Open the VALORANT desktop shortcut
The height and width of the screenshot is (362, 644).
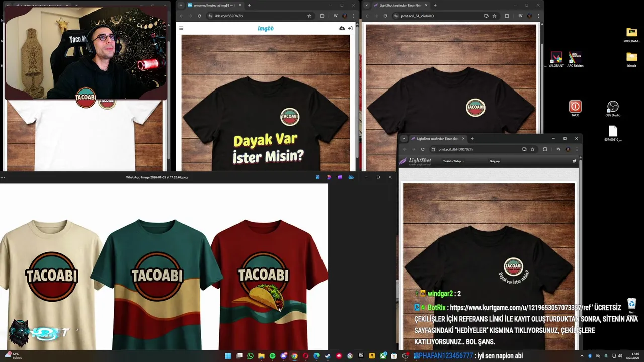556,60
